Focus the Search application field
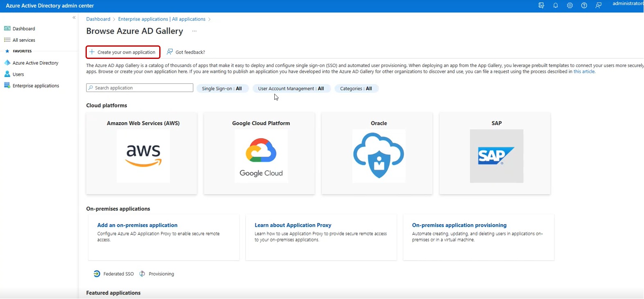Screen dimensions: 644x299 pos(140,88)
